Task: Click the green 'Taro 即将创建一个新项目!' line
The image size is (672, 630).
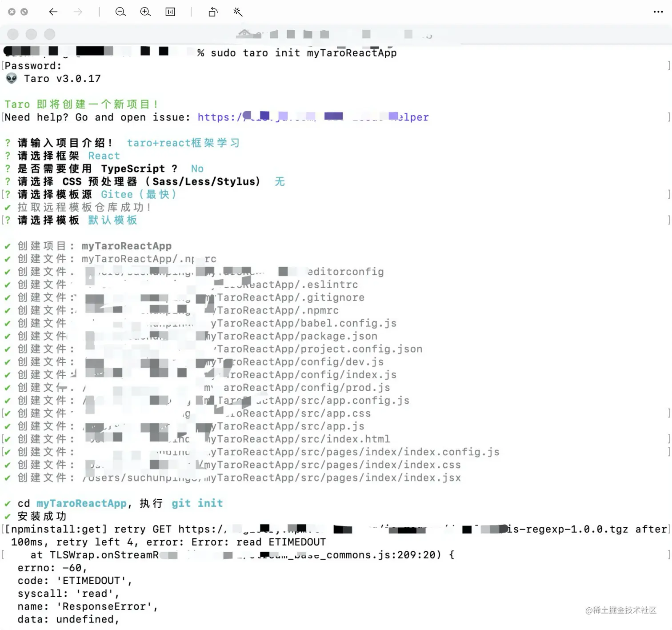Action: (x=81, y=104)
